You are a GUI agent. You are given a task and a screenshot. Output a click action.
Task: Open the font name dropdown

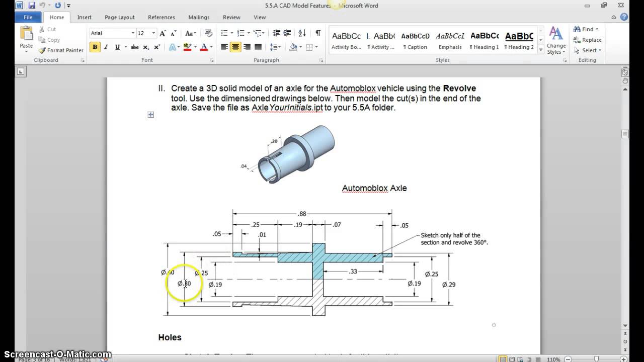pyautogui.click(x=133, y=33)
